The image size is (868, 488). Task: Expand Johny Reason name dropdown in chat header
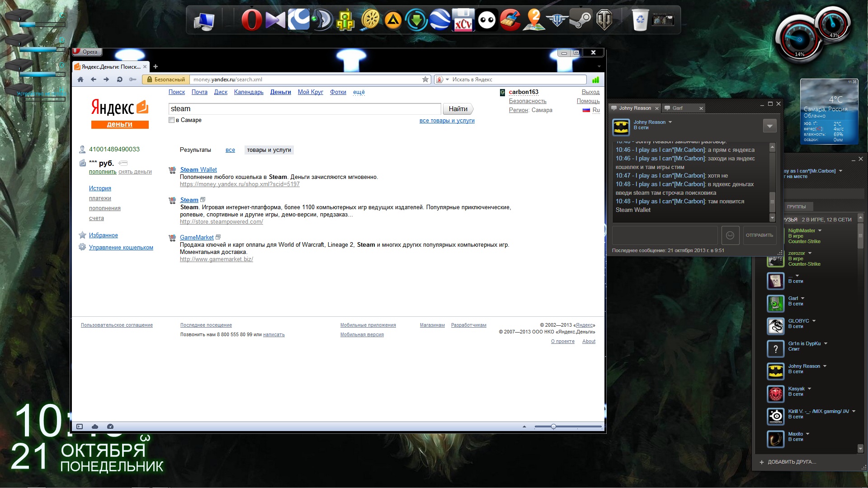point(670,122)
